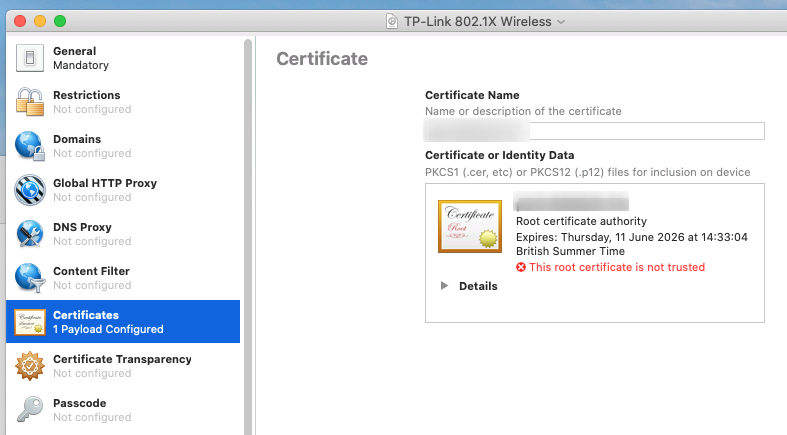
Task: Open the Restrictions padlock icon
Action: [x=30, y=102]
